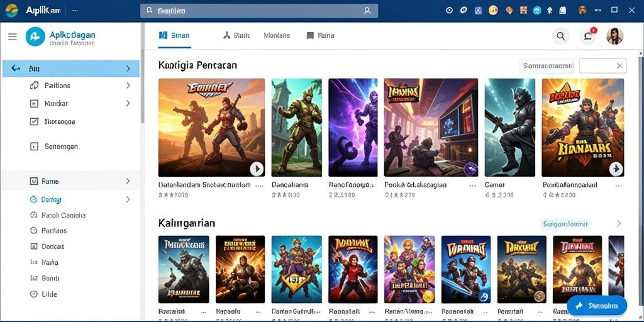
Task: Clear the filter field with X button
Action: [619, 65]
